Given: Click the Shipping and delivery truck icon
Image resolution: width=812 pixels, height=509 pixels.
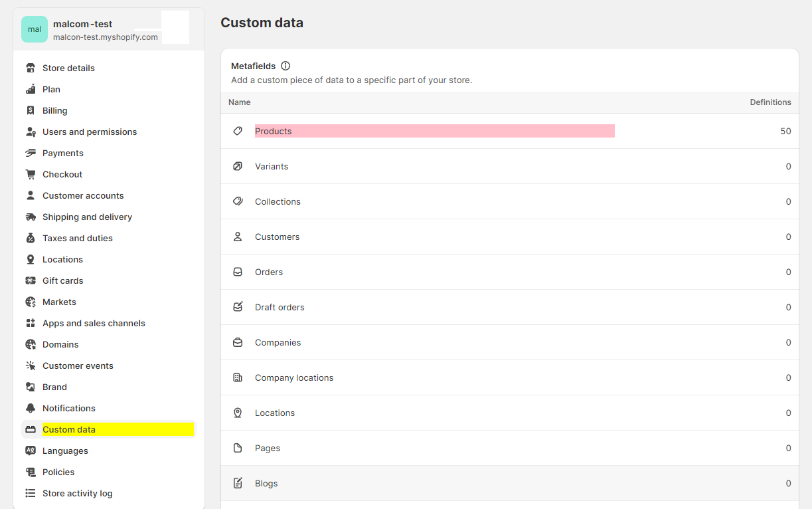Looking at the screenshot, I should click(x=31, y=217).
